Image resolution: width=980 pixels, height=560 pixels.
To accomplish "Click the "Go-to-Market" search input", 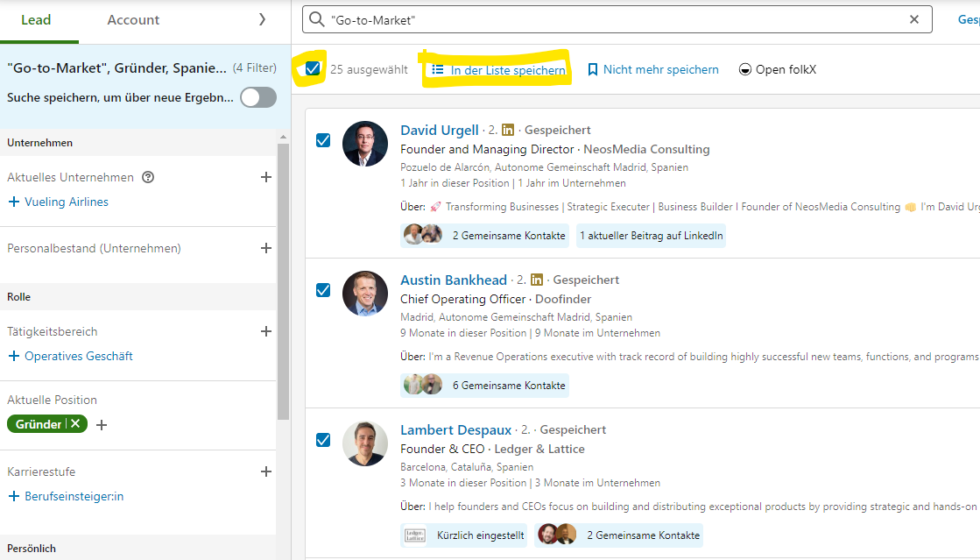I will pos(617,19).
